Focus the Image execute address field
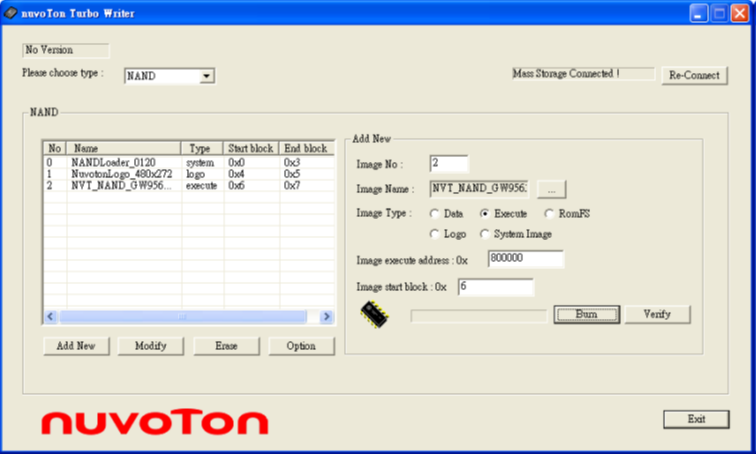The width and height of the screenshot is (756, 454). pos(526,259)
